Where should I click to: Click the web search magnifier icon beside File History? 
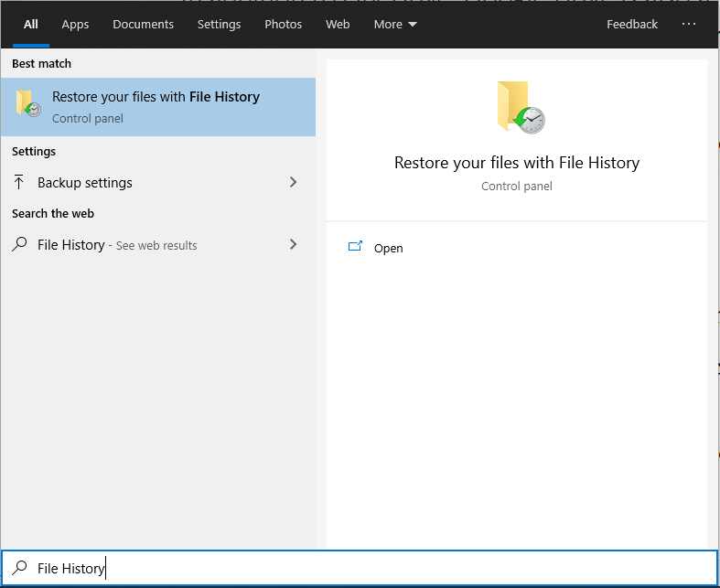click(19, 244)
